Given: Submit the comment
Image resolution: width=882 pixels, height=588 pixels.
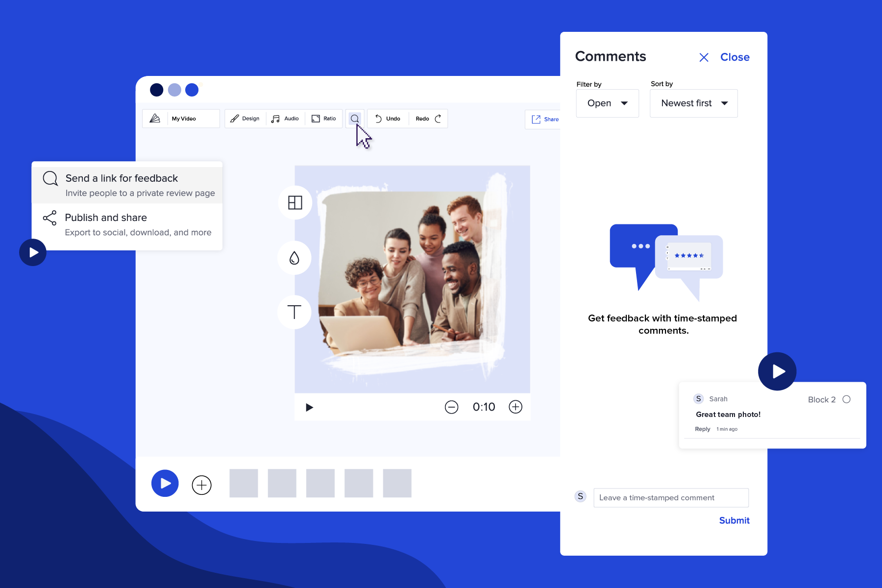Looking at the screenshot, I should click(x=734, y=520).
